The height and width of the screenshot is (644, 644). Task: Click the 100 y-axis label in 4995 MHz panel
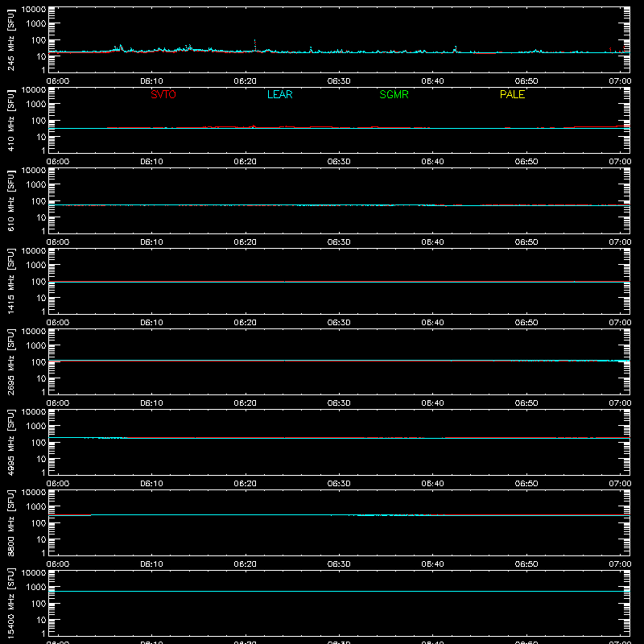39,443
